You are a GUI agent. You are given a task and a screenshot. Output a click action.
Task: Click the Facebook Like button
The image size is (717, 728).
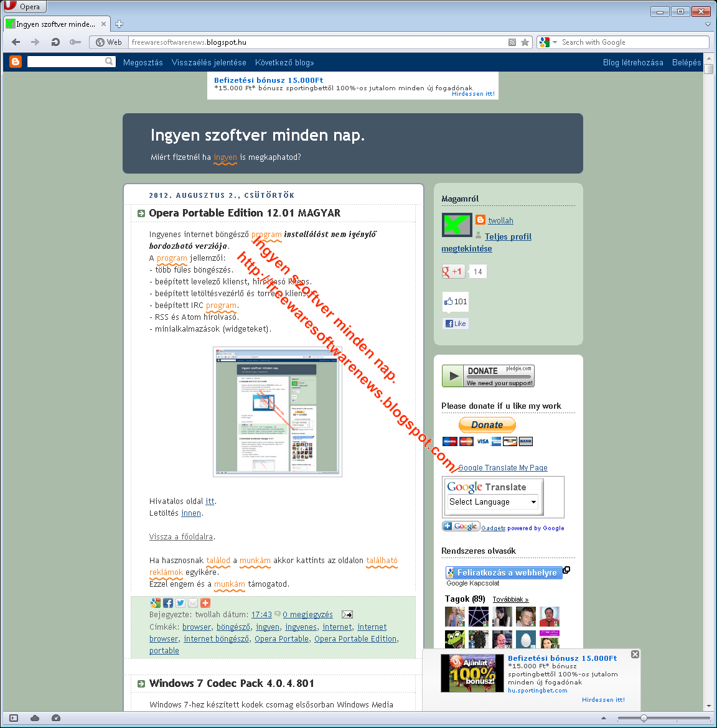pos(456,324)
